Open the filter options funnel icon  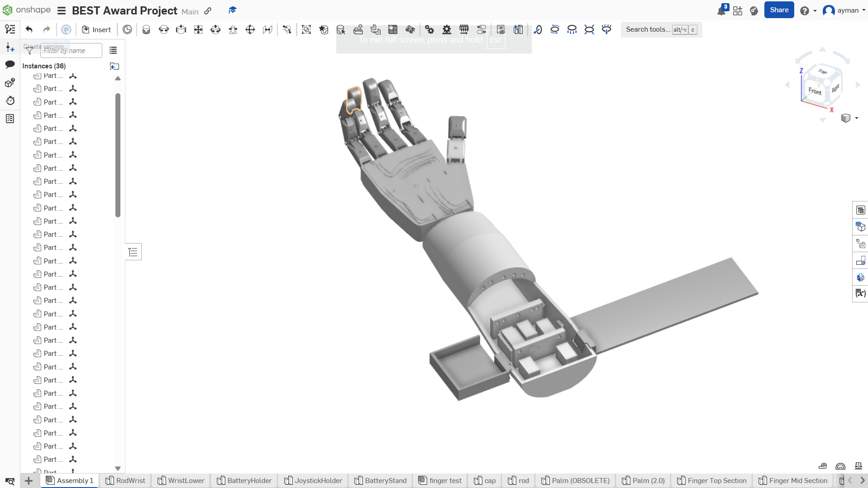(x=29, y=50)
